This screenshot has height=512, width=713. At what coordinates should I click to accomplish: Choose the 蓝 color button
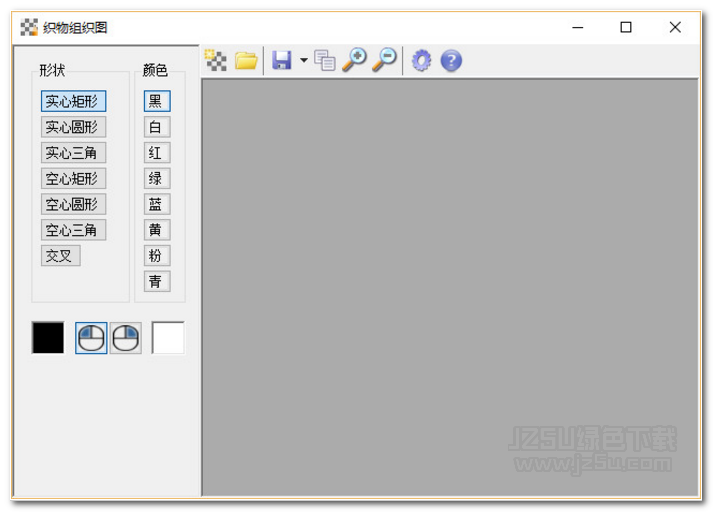[x=157, y=204]
